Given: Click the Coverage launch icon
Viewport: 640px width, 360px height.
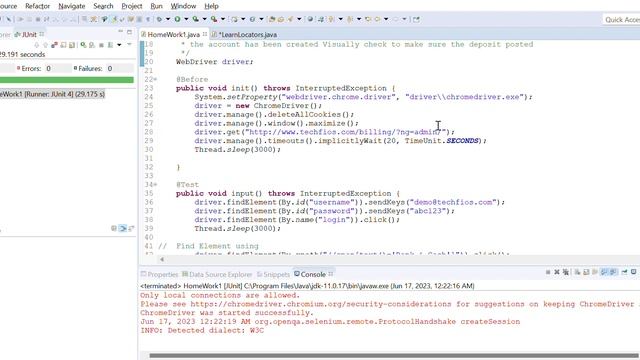Looking at the screenshot, I should click(x=196, y=19).
